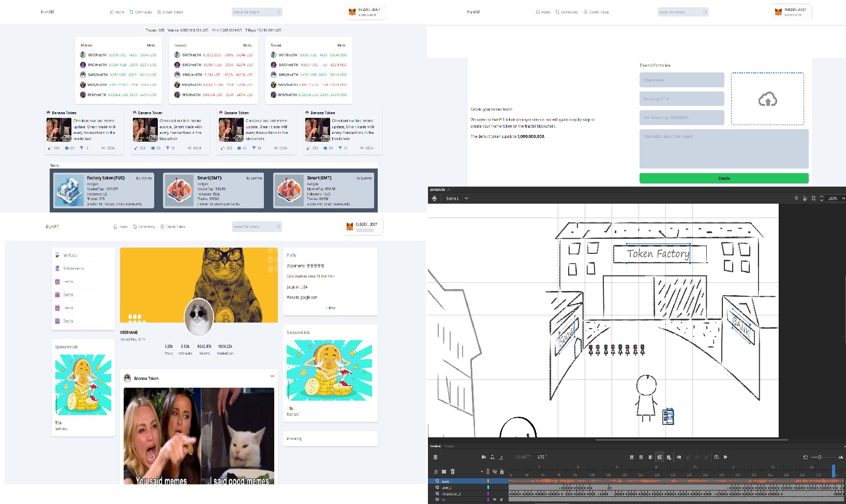Open My Posts in the profile sidebar
The image size is (846, 504).
(70, 255)
